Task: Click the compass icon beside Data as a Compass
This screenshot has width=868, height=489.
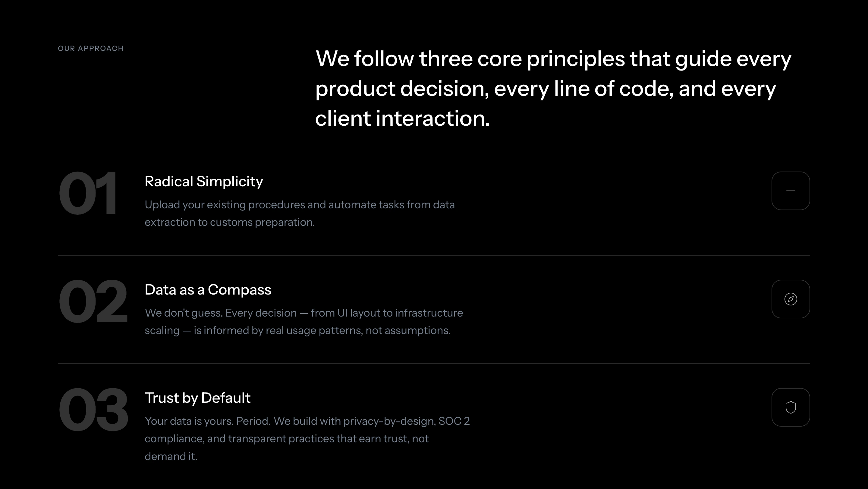Action: (x=791, y=299)
